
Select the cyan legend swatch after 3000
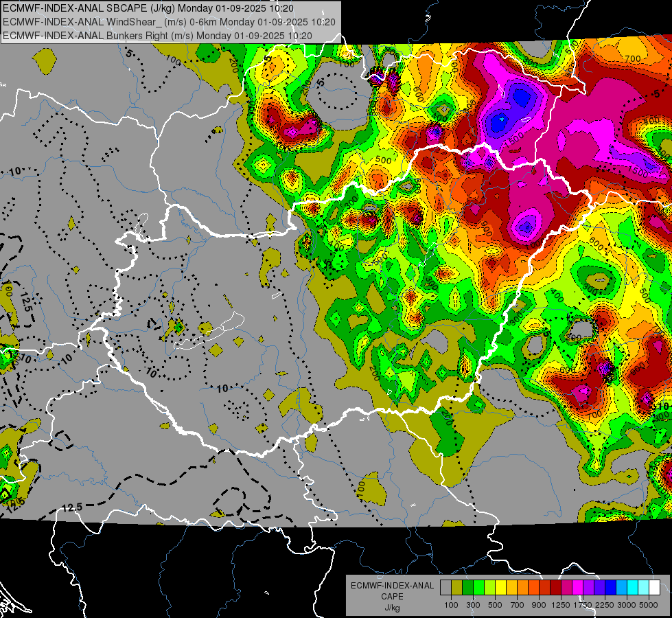(x=633, y=588)
